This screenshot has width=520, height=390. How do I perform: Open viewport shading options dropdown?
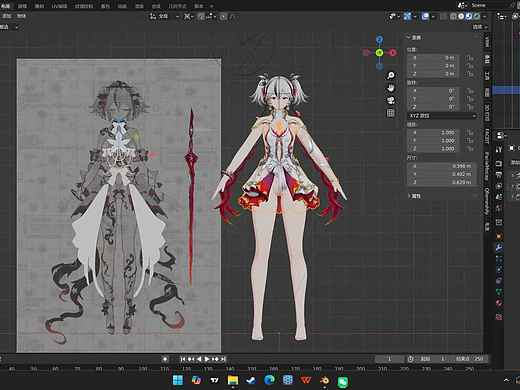484,16
